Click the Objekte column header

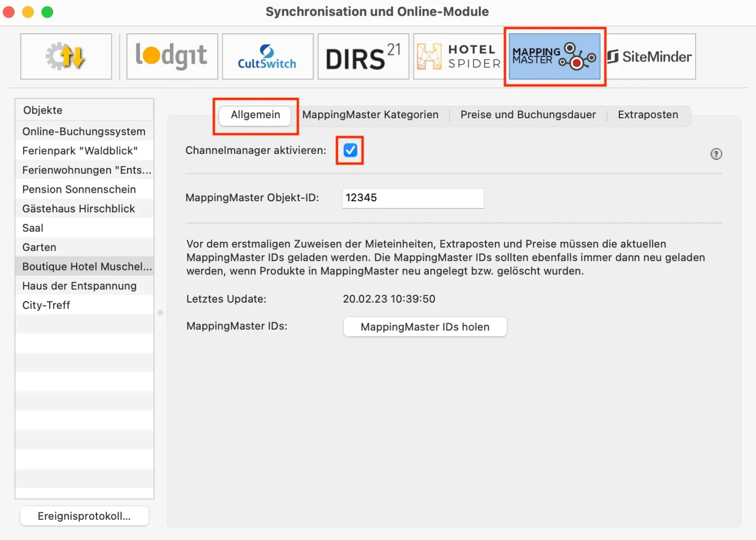tap(85, 110)
